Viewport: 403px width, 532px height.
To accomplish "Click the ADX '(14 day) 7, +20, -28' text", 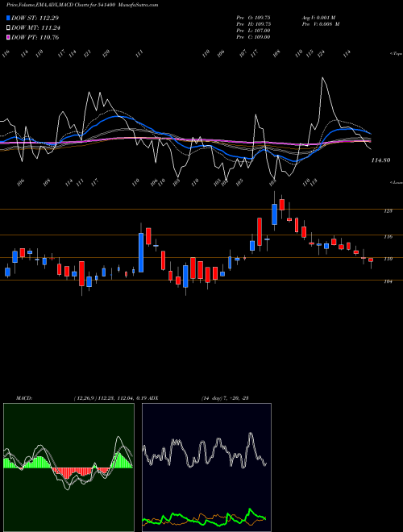I will click(x=225, y=398).
